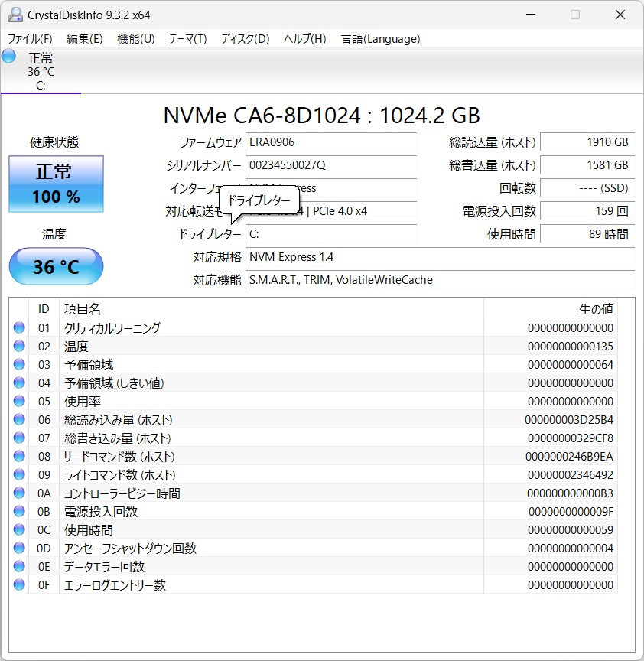The image size is (644, 661).
Task: Select the リードコマンド数 (ホスト) row name
Action: 119,456
